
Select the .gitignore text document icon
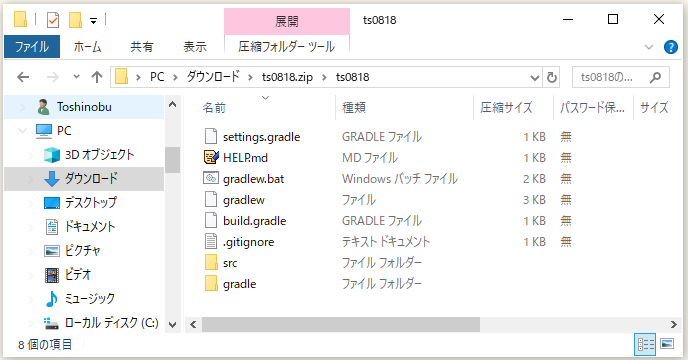pyautogui.click(x=211, y=241)
